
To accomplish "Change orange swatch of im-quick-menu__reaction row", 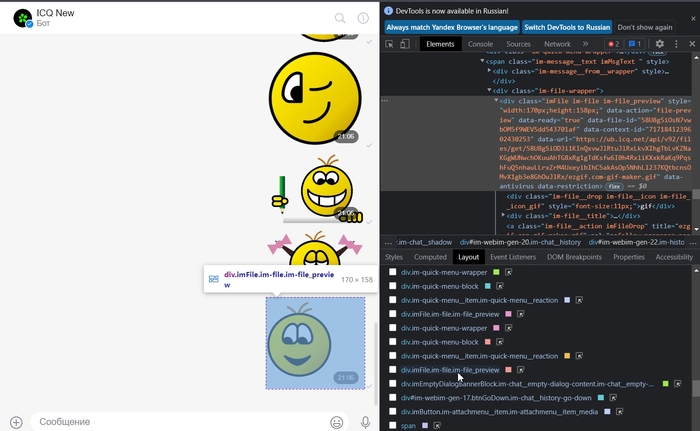I will tap(567, 356).
